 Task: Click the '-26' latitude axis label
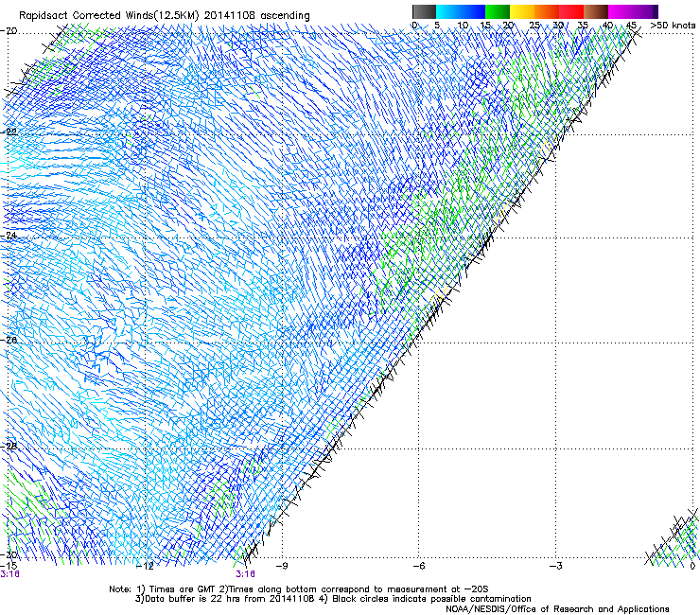point(9,340)
